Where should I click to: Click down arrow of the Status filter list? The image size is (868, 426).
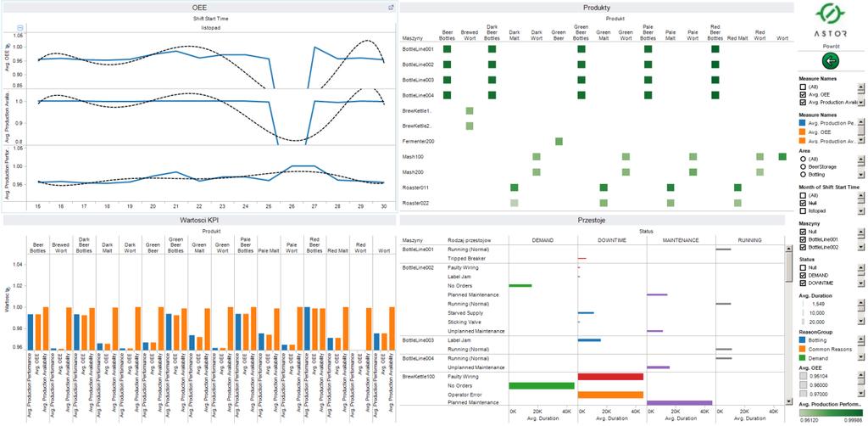860,283
